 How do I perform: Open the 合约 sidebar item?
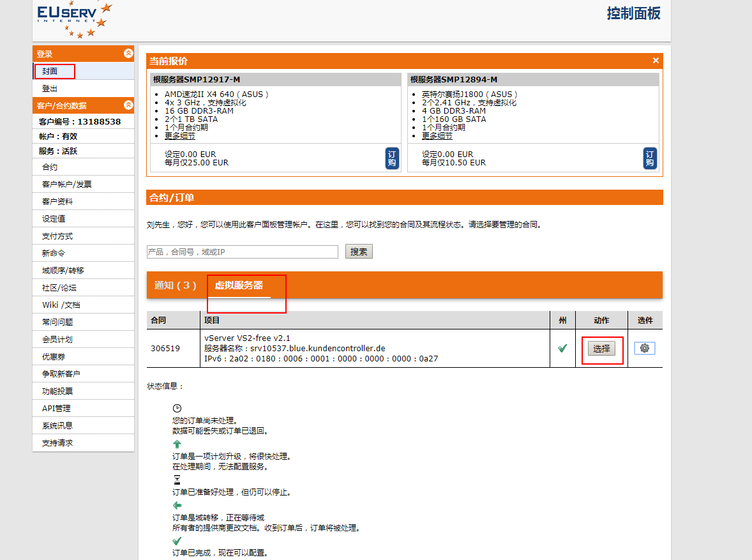point(49,167)
